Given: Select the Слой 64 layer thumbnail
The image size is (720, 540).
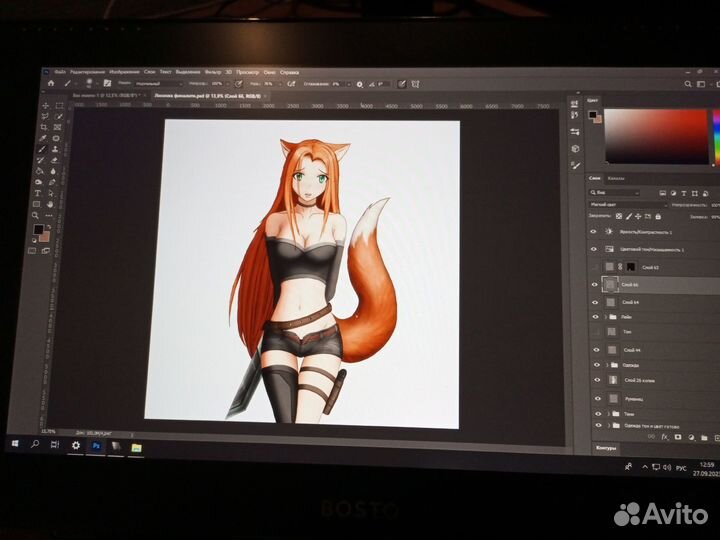Looking at the screenshot, I should point(610,302).
